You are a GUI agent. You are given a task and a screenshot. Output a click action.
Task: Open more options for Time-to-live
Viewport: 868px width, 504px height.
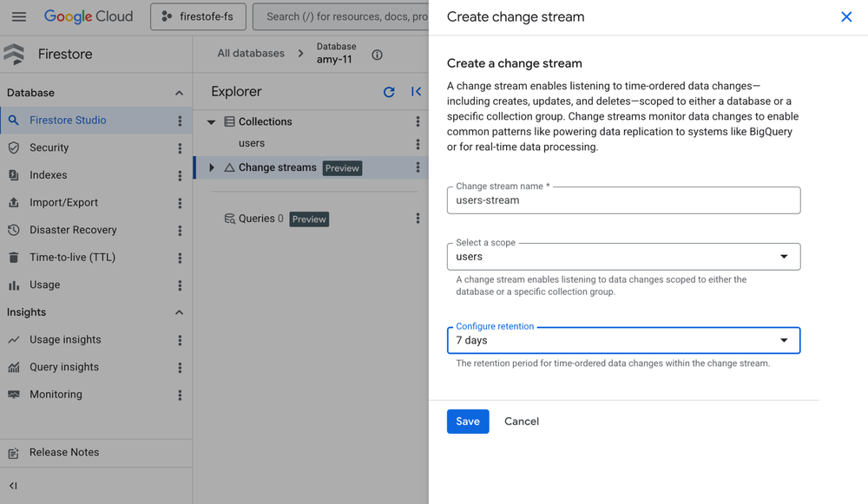[x=180, y=258]
